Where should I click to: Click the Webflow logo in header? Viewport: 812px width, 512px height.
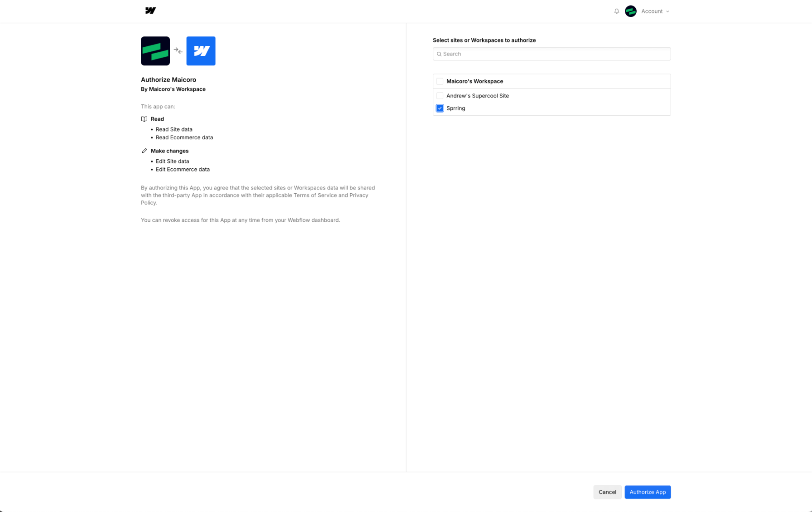pos(150,10)
